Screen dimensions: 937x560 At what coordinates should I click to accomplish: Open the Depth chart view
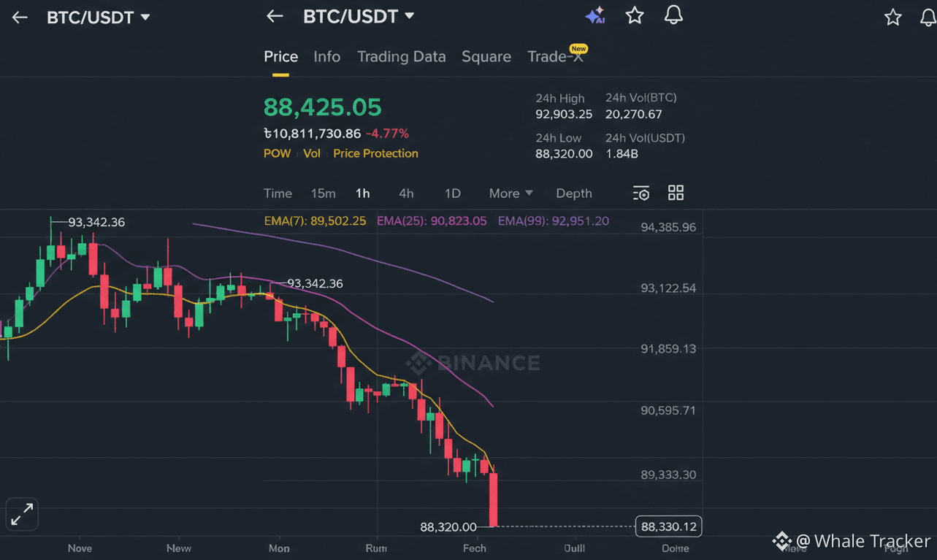pyautogui.click(x=574, y=193)
